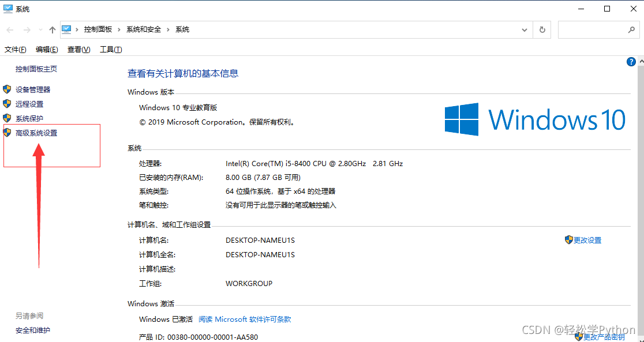This screenshot has width=644, height=342.
Task: Expand the chevron after 控制面板 in breadcrumb
Action: (x=119, y=29)
